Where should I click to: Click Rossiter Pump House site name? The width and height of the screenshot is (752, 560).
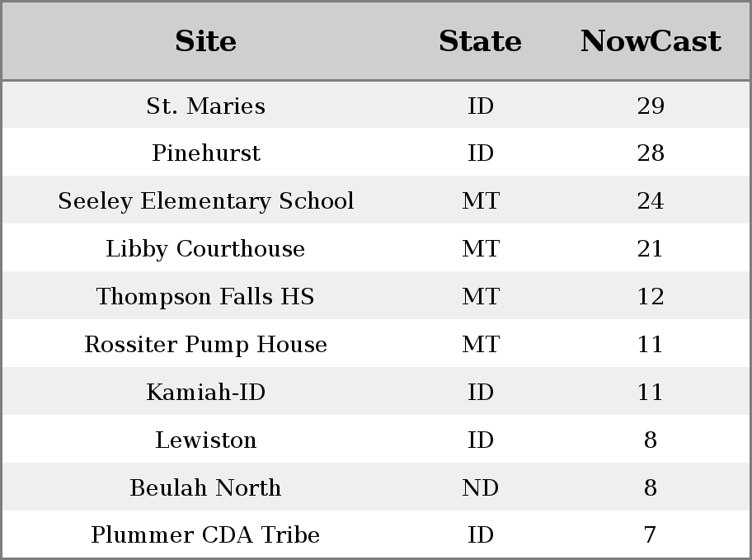205,345
